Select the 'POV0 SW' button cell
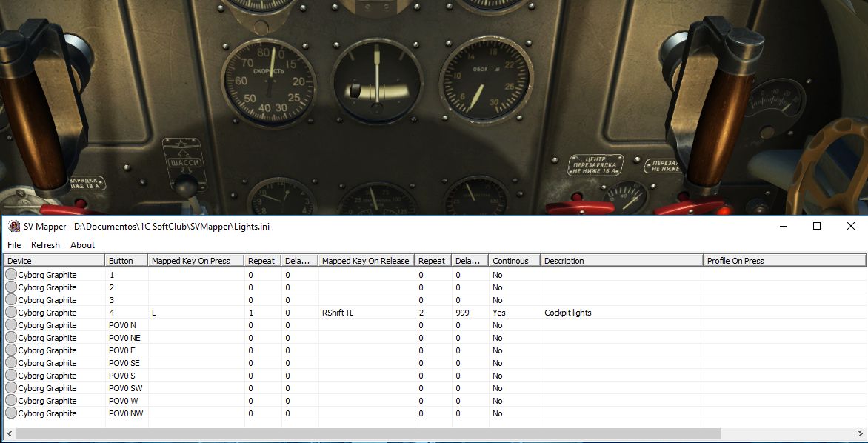This screenshot has height=443, width=868. coord(127,387)
